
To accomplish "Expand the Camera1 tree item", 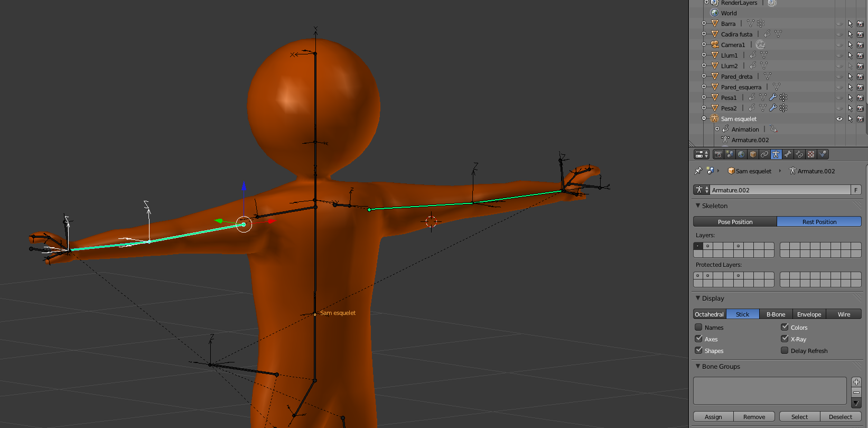I will pyautogui.click(x=704, y=44).
